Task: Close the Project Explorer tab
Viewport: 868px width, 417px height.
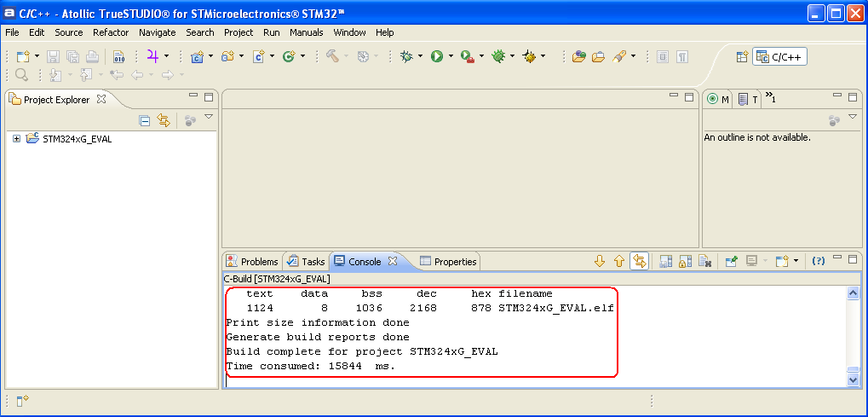Action: point(101,99)
